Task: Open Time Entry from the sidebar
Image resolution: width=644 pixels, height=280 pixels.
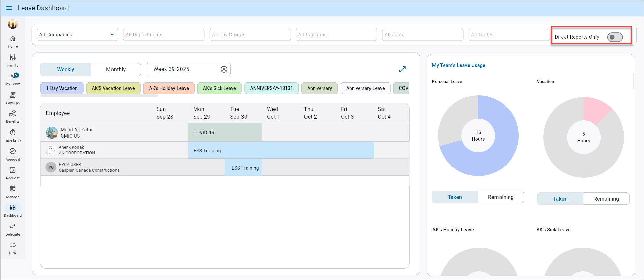Action: point(13,135)
